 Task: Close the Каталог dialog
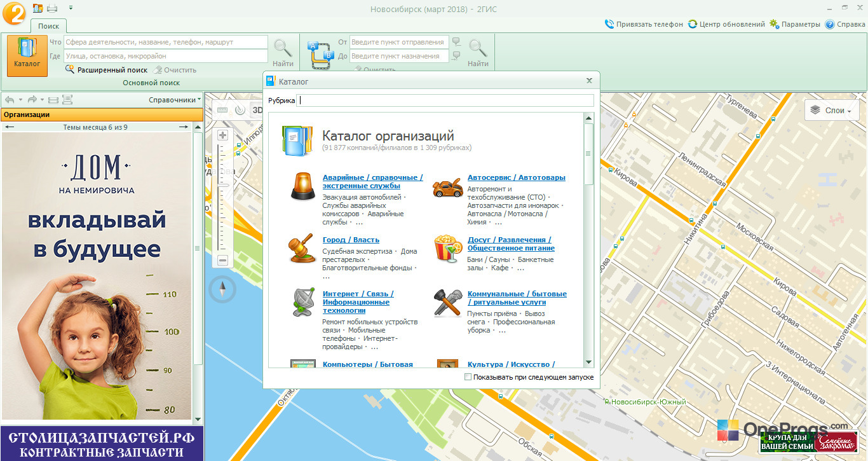coord(589,81)
